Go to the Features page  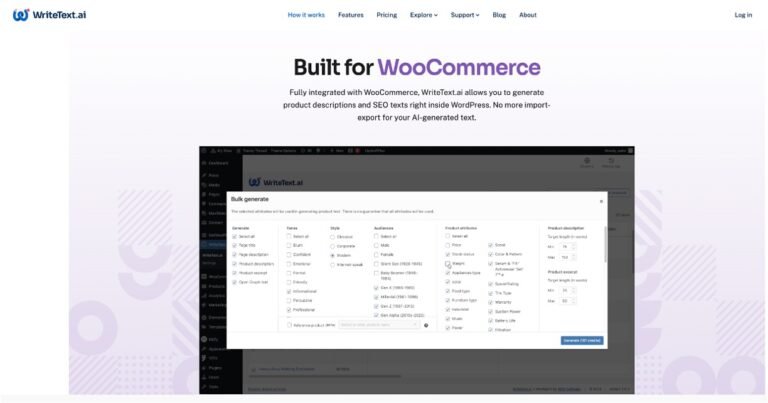click(x=351, y=15)
